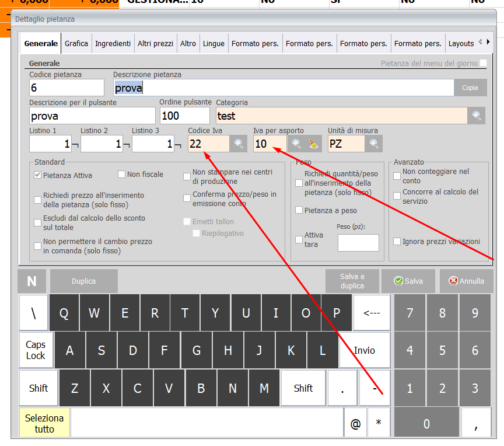504x446 pixels.
Task: Tap the asterisk key
Action: pos(379,423)
